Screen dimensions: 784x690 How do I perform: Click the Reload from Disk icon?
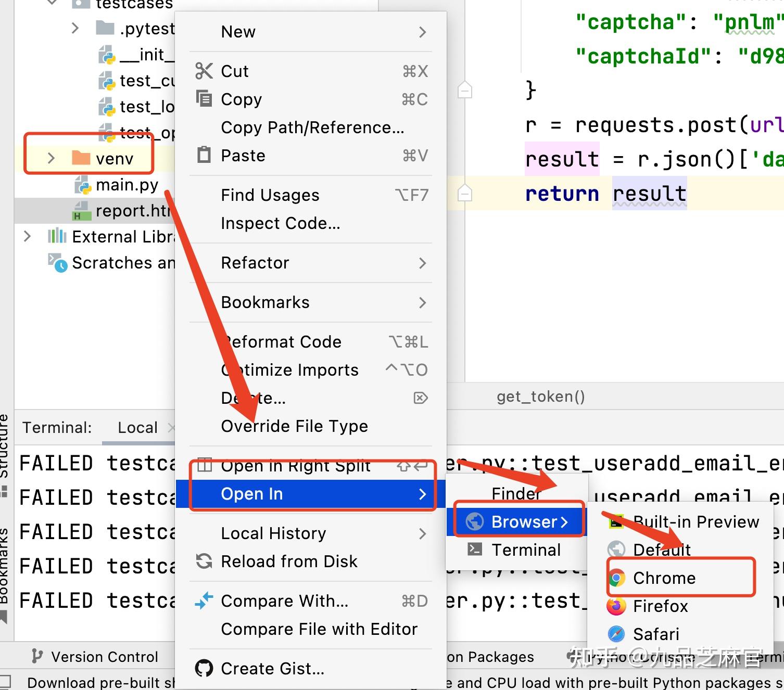point(204,561)
